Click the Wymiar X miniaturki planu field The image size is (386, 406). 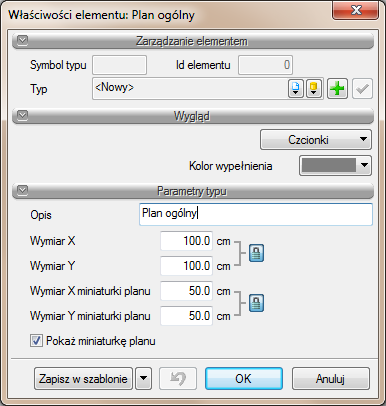point(186,291)
